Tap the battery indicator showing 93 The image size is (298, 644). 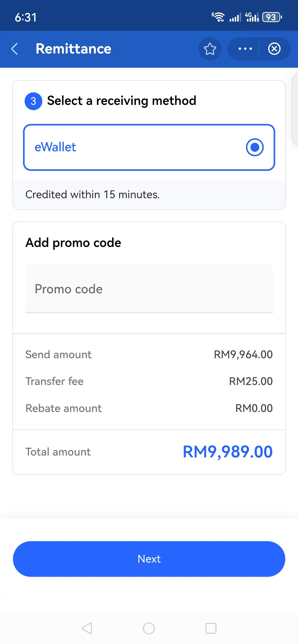pos(272,17)
